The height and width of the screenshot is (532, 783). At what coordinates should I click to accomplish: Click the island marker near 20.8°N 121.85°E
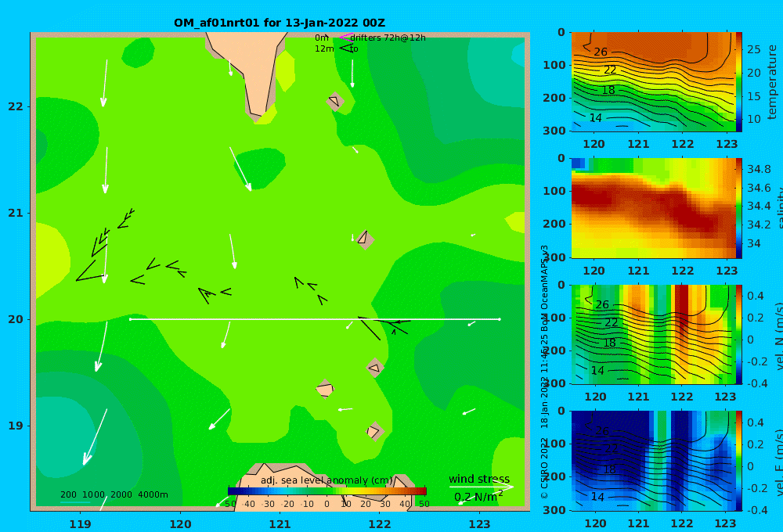(365, 239)
